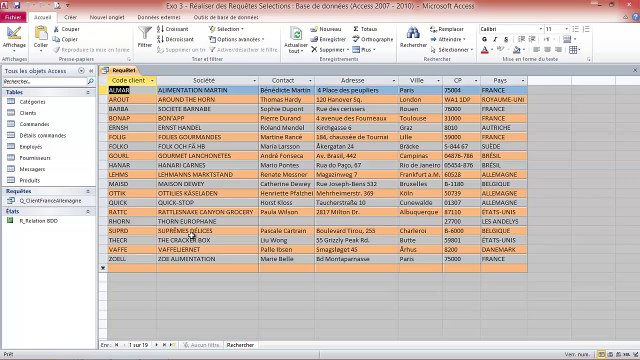Collapse the États group
The width and height of the screenshot is (640, 360).
click(x=88, y=211)
